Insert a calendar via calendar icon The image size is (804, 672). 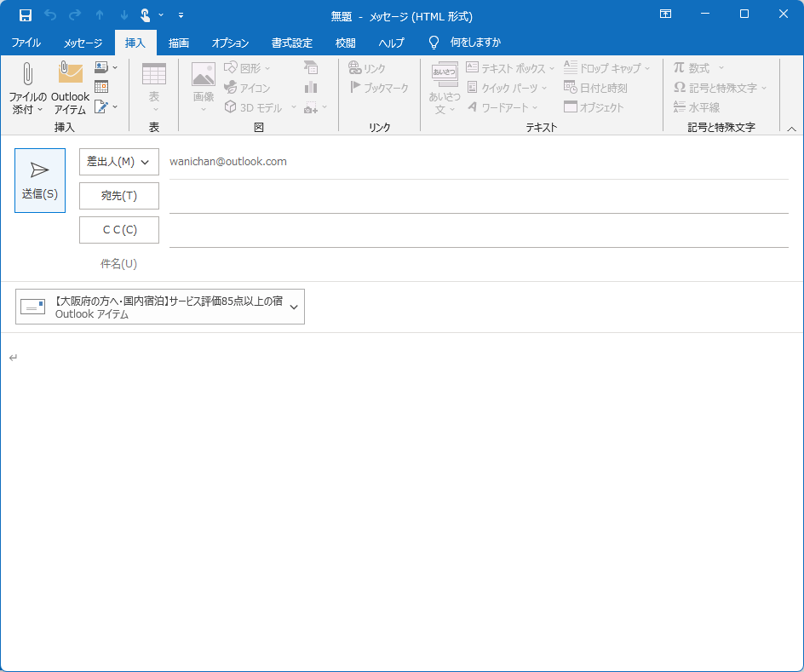(101, 87)
